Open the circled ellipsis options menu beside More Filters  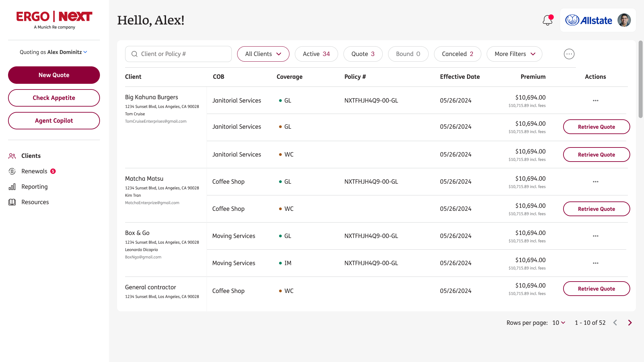tap(569, 54)
